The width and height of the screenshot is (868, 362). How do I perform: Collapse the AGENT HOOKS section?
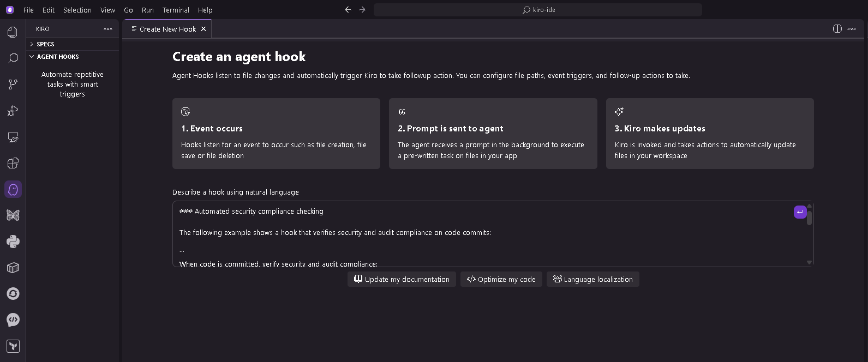[57, 57]
